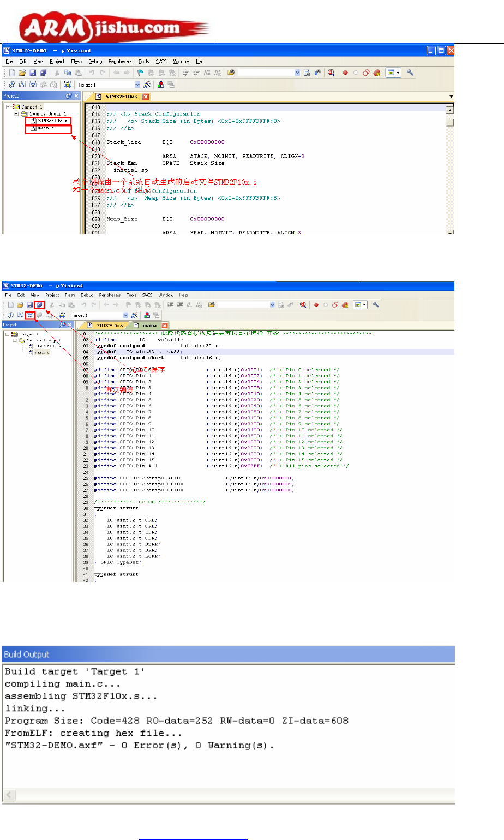Click Paste icon in upper µVision window
Viewport: 504px width, 840px height.
[x=78, y=73]
